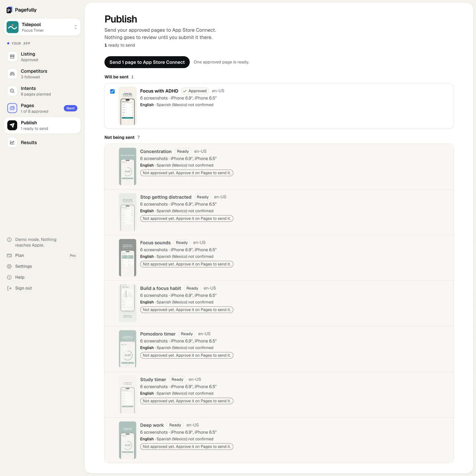Uncheck the Focus with ADHD page checkbox
This screenshot has height=476, width=476.
(x=112, y=91)
